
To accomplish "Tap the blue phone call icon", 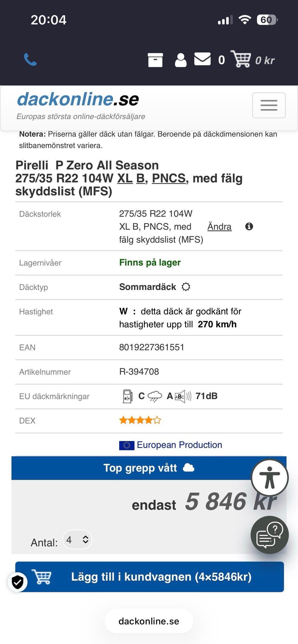I will (x=30, y=60).
